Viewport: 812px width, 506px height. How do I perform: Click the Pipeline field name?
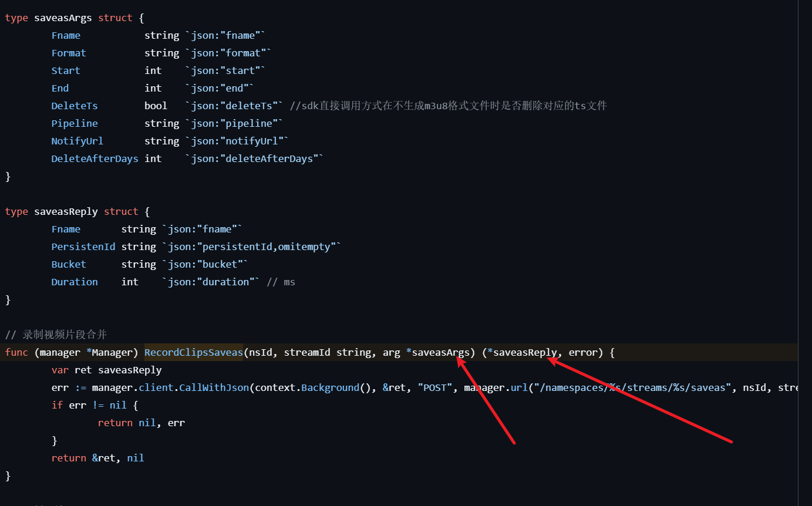pos(75,123)
